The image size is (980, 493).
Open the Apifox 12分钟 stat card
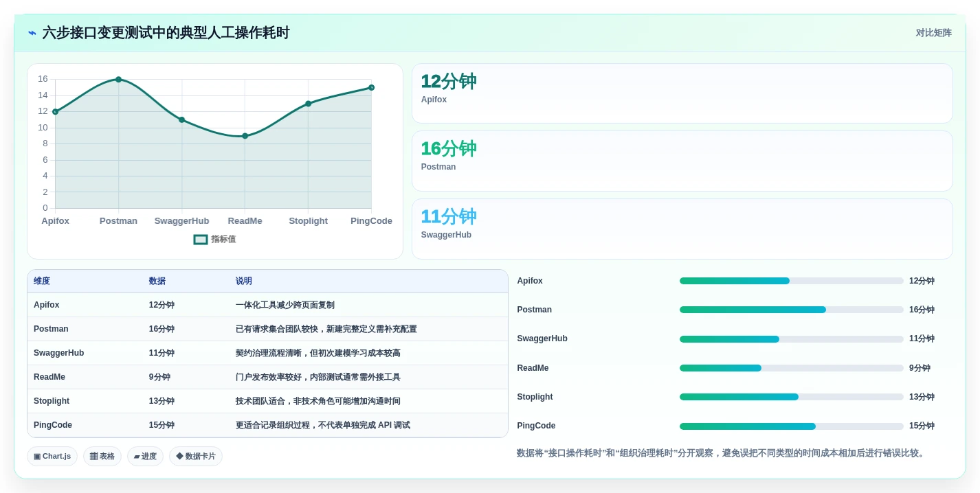click(x=682, y=93)
